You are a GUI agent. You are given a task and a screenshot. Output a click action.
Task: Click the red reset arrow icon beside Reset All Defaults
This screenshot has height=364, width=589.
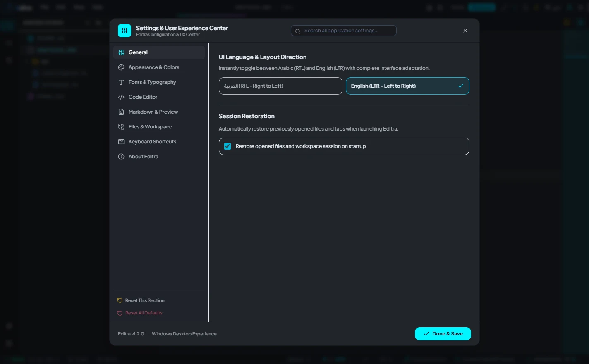pyautogui.click(x=120, y=313)
